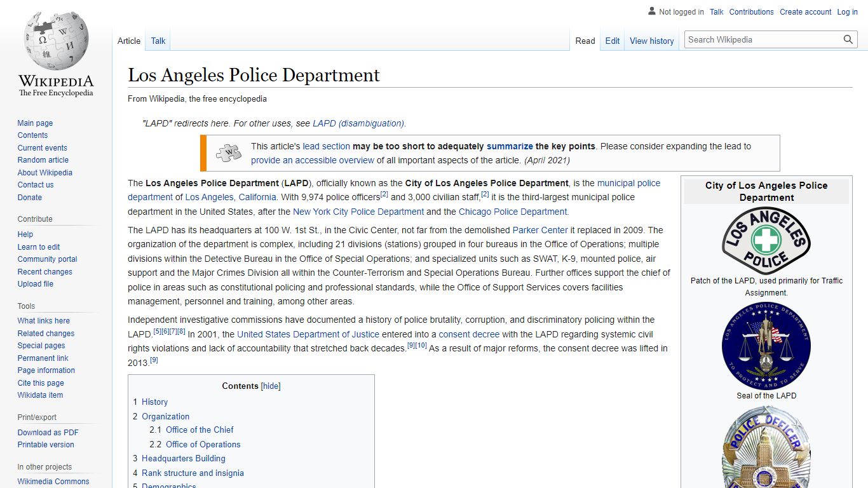Open What links here
The height and width of the screenshot is (488, 868).
[43, 321]
